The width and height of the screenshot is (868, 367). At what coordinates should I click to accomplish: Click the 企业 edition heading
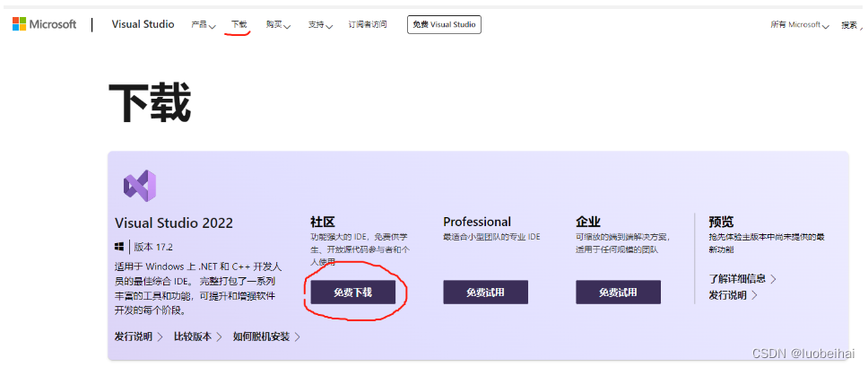point(588,222)
